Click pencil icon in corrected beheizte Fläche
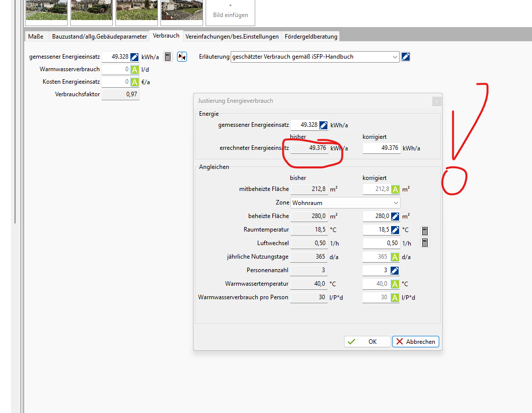 point(395,217)
